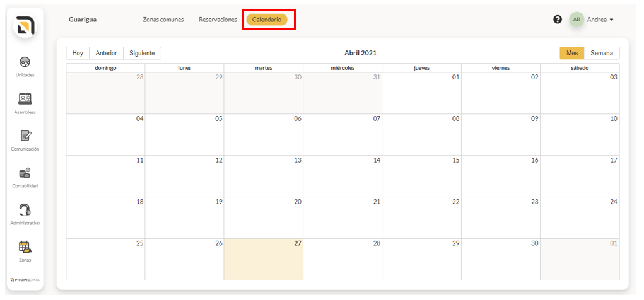Click the viernes column header
The image size is (644, 300).
coord(501,68)
